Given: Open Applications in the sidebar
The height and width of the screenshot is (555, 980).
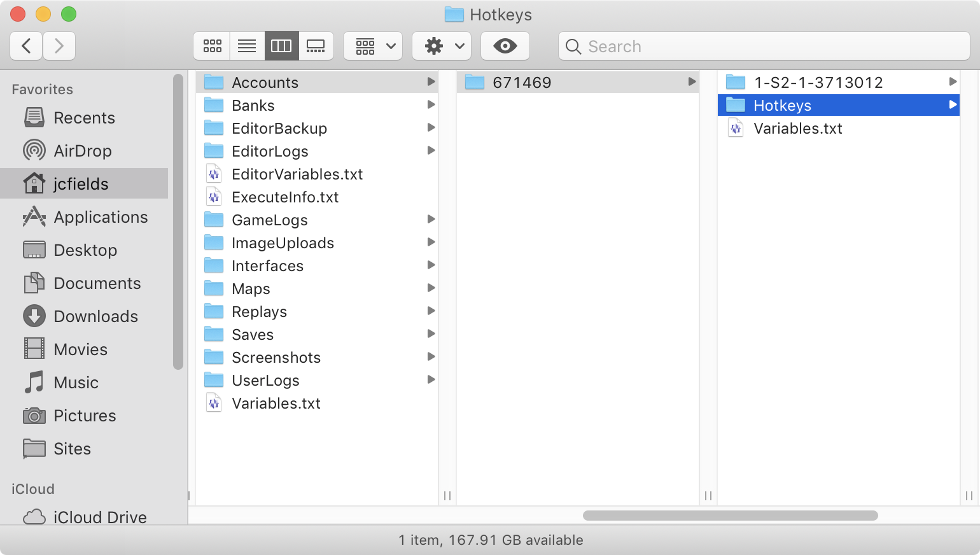Looking at the screenshot, I should 101,217.
